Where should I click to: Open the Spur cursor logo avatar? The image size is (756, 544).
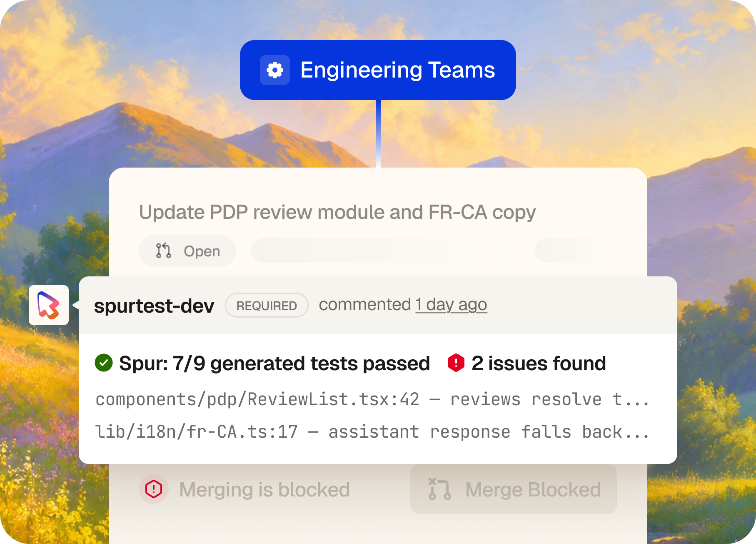tap(49, 305)
